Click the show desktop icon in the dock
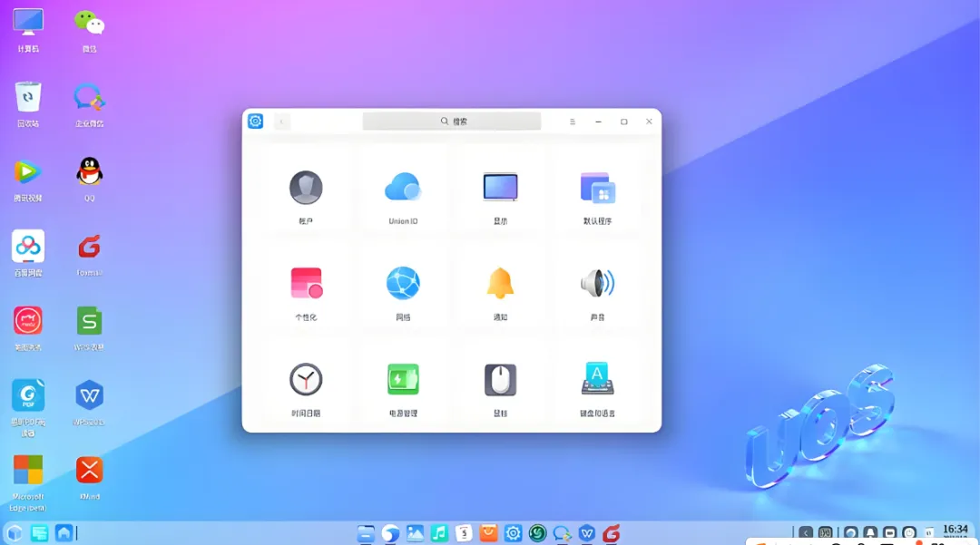 pos(64,533)
